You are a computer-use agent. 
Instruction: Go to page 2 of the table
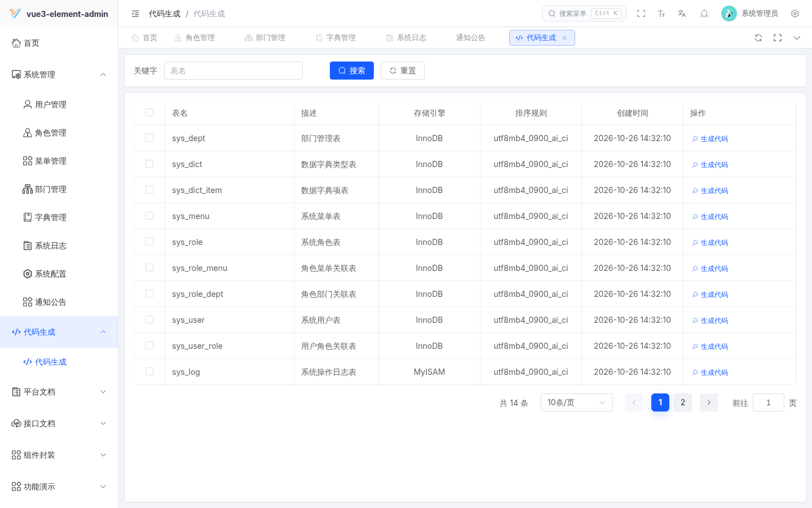(x=683, y=402)
